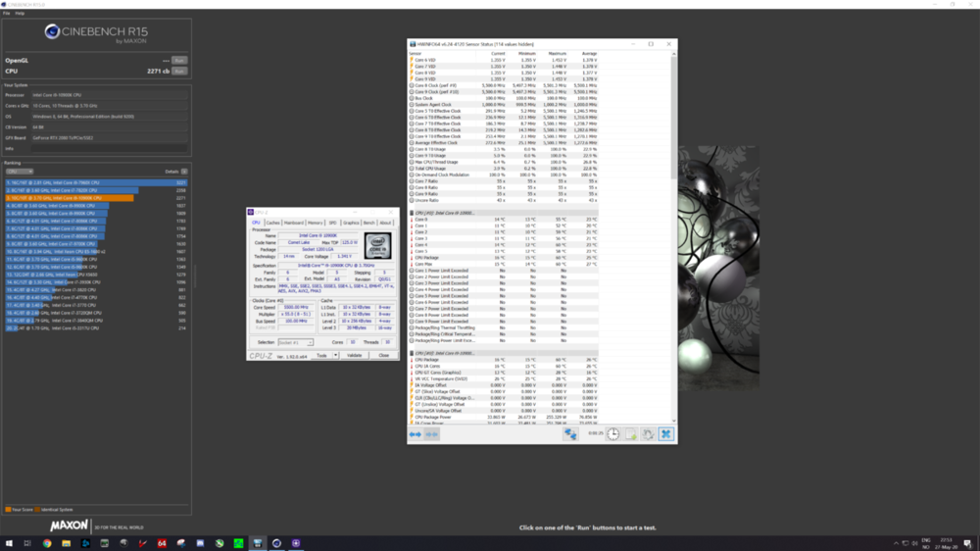Image resolution: width=980 pixels, height=551 pixels.
Task: Click the HWiNFO close sensors X icon
Action: [665, 434]
